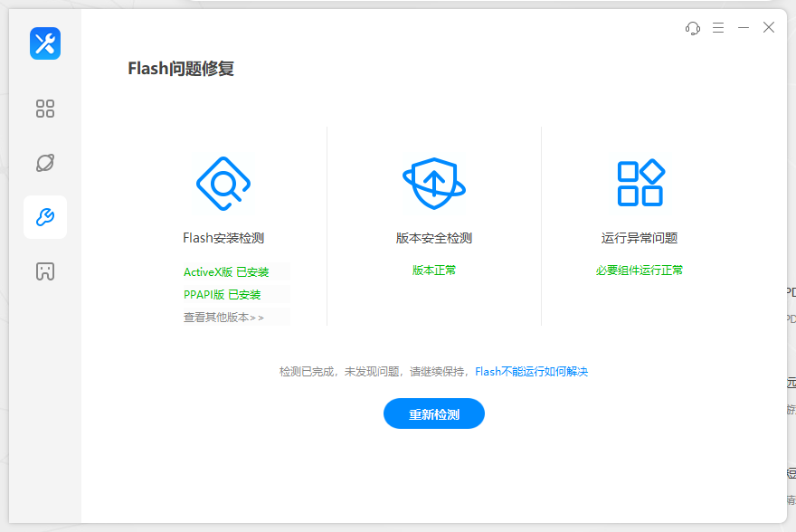The image size is (796, 532).
Task: Click the 检测已完成，未发现问题 message
Action: point(339,372)
